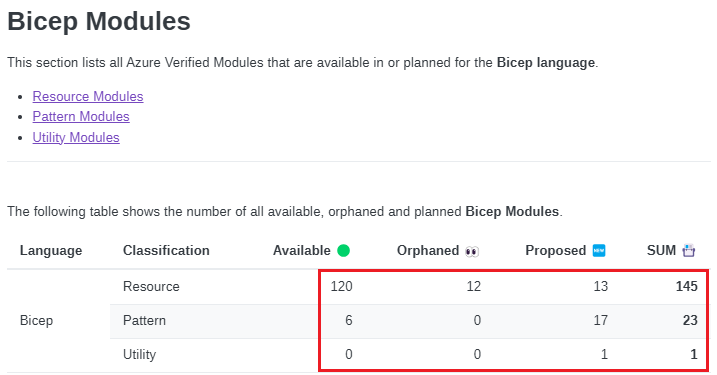Click the Orphaned column header text
717x375 pixels.
(x=428, y=251)
